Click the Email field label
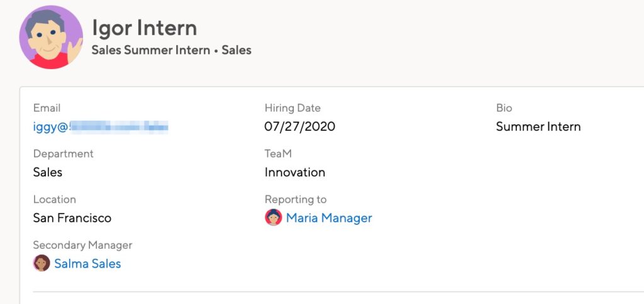The height and width of the screenshot is (304, 644). tap(47, 108)
